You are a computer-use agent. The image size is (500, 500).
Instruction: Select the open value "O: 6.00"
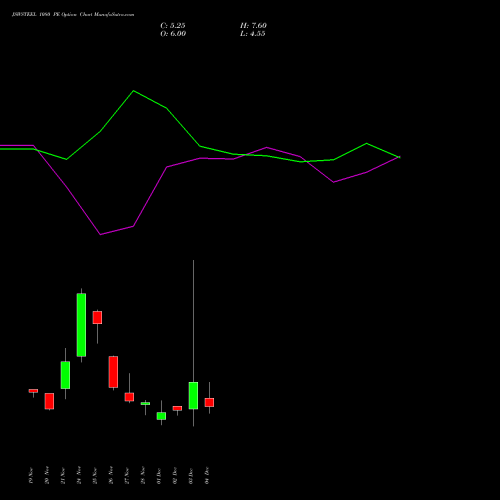[173, 34]
